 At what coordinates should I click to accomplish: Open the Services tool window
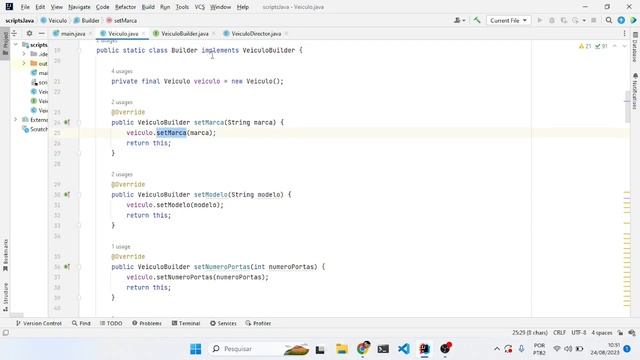click(223, 323)
